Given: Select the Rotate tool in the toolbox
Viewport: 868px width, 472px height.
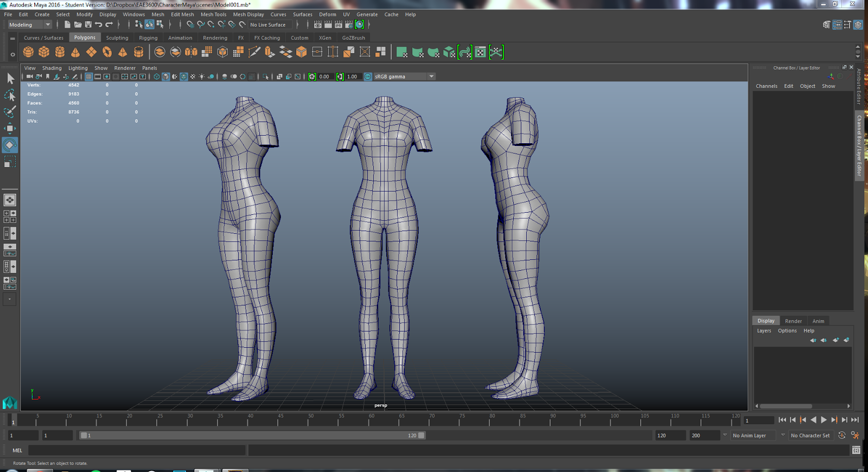Looking at the screenshot, I should [10, 145].
